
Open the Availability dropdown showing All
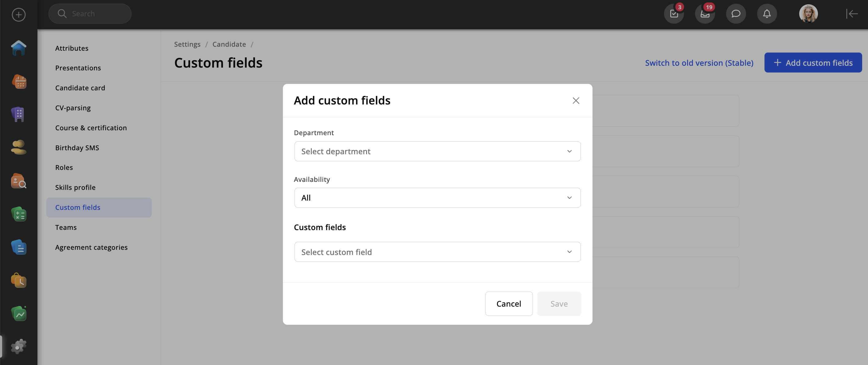pos(437,198)
